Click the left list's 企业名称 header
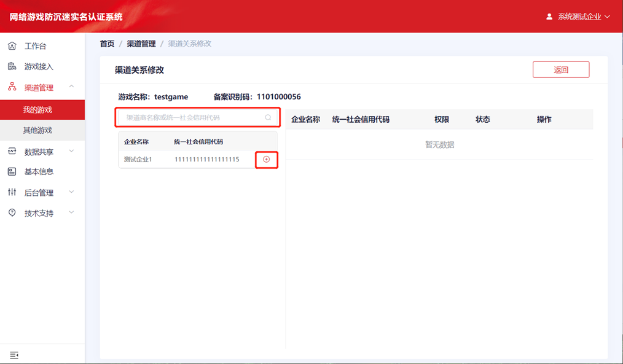623x364 pixels. (x=136, y=142)
